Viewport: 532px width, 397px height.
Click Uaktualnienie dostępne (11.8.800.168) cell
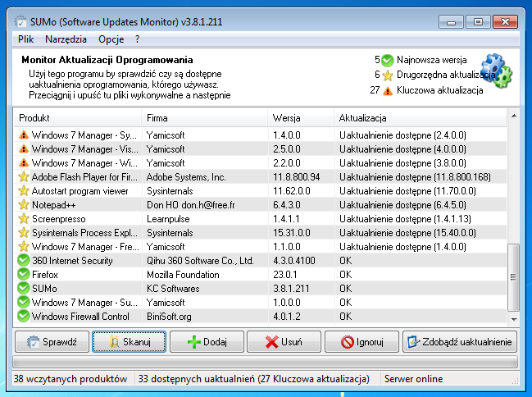tap(415, 177)
